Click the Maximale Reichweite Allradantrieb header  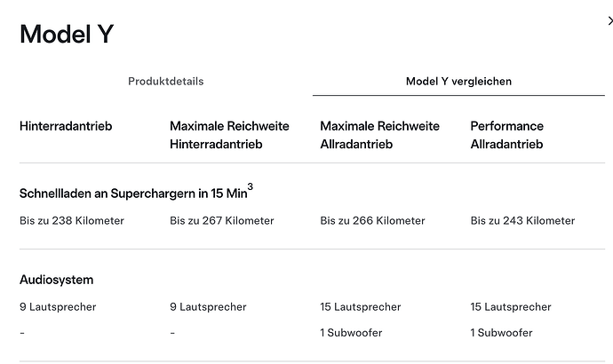point(379,135)
